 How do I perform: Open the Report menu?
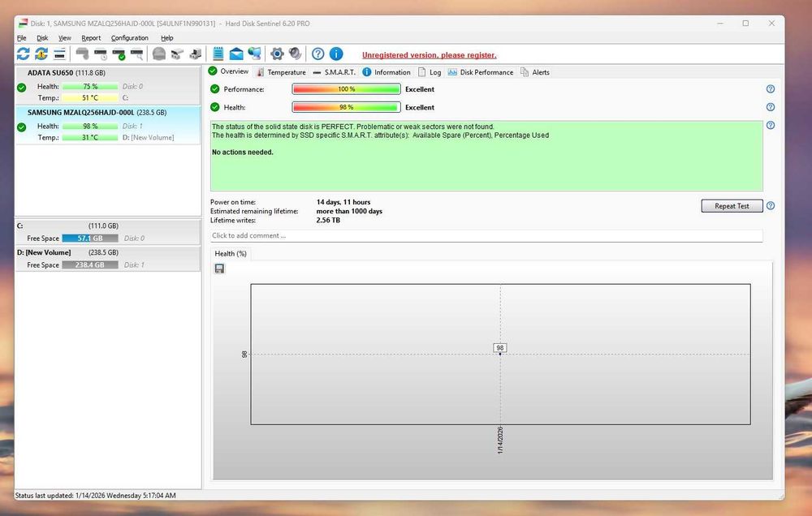[x=91, y=38]
